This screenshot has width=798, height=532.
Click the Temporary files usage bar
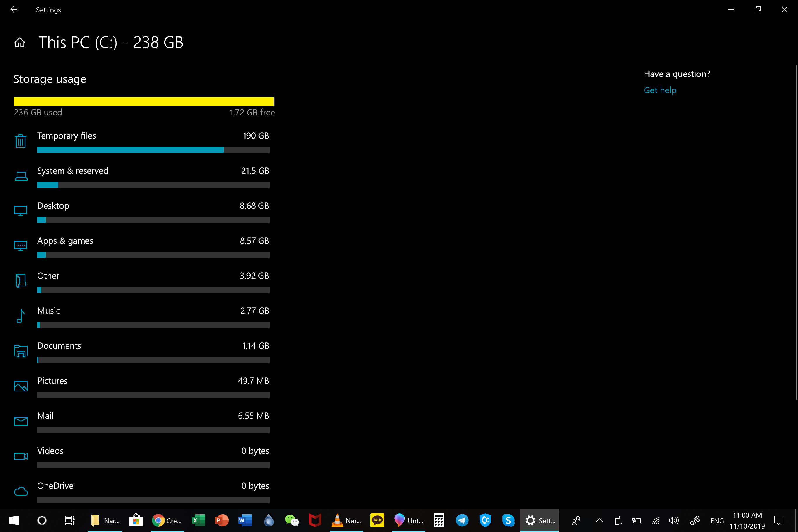point(153,150)
